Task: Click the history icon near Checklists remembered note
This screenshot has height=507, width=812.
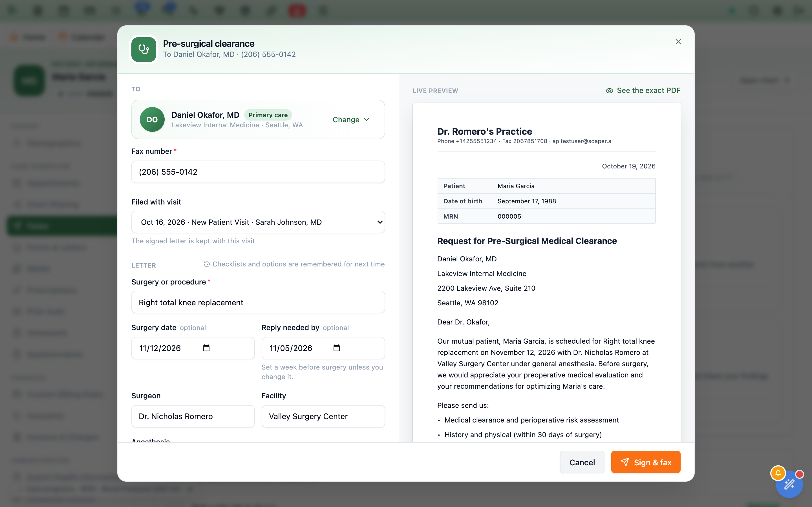Action: (x=207, y=264)
